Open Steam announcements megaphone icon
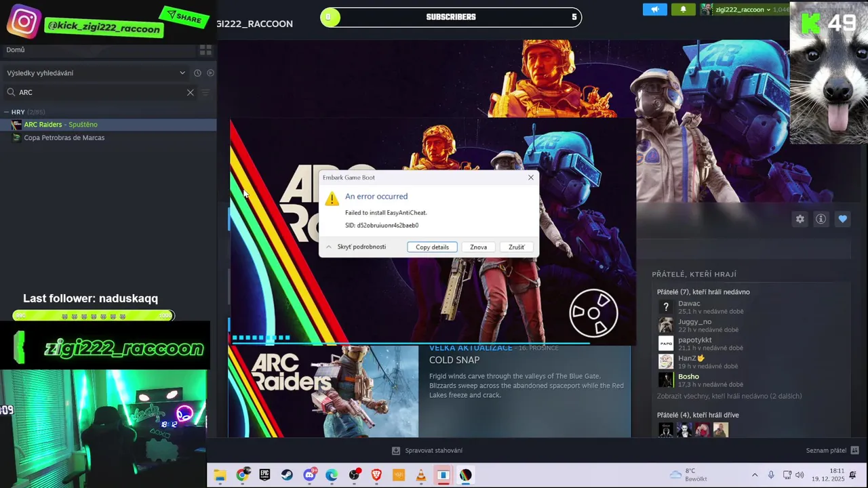The width and height of the screenshot is (868, 488). (x=654, y=9)
